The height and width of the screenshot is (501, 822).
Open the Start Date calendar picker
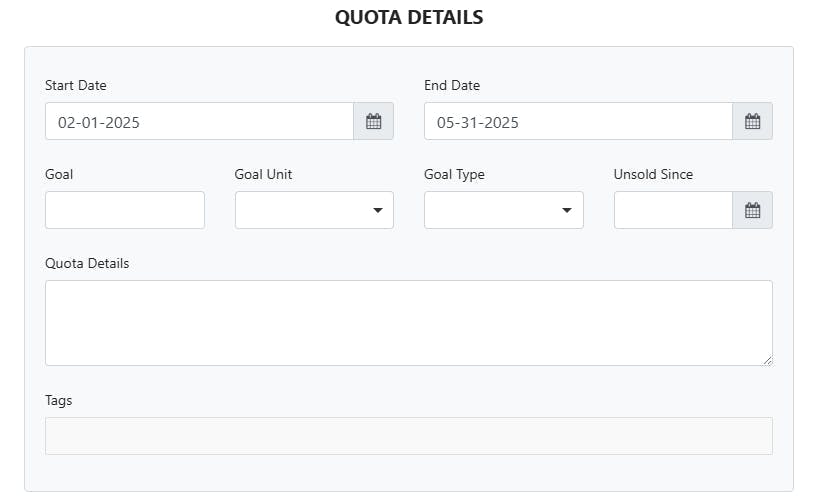pyautogui.click(x=373, y=122)
